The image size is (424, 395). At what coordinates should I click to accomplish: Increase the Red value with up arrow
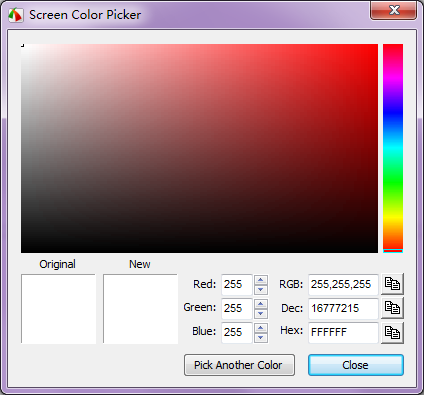coord(261,280)
